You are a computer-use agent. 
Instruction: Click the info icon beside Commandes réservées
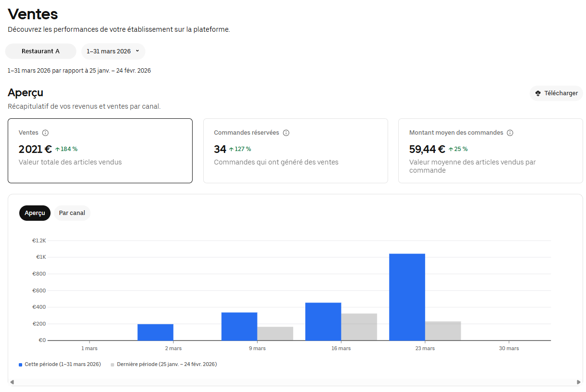[x=286, y=133]
